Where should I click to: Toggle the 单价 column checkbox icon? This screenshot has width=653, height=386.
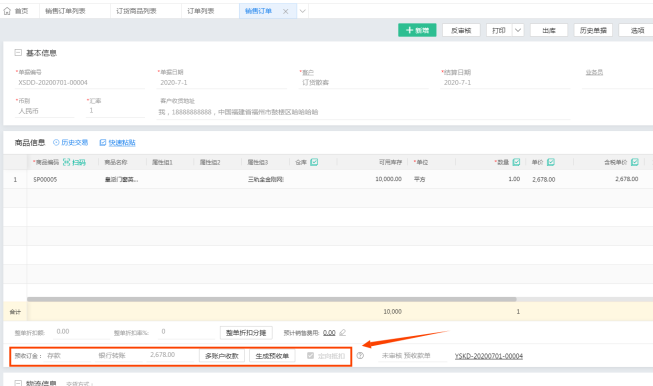click(551, 162)
